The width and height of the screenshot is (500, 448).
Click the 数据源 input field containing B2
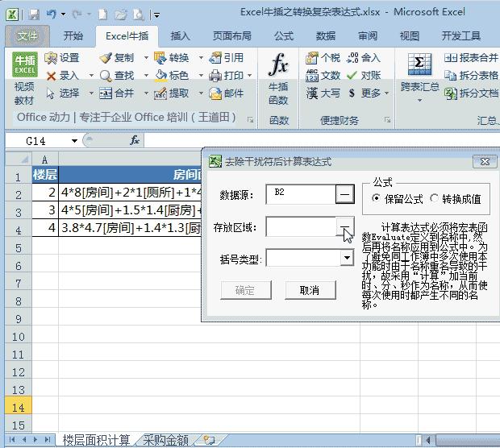pyautogui.click(x=301, y=193)
